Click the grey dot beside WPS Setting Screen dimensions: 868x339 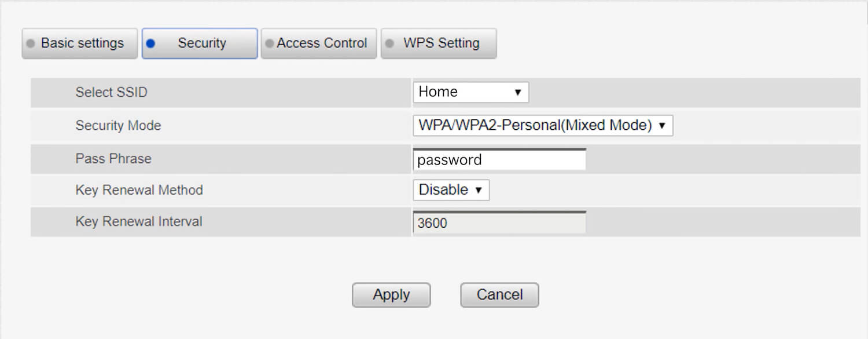(389, 43)
